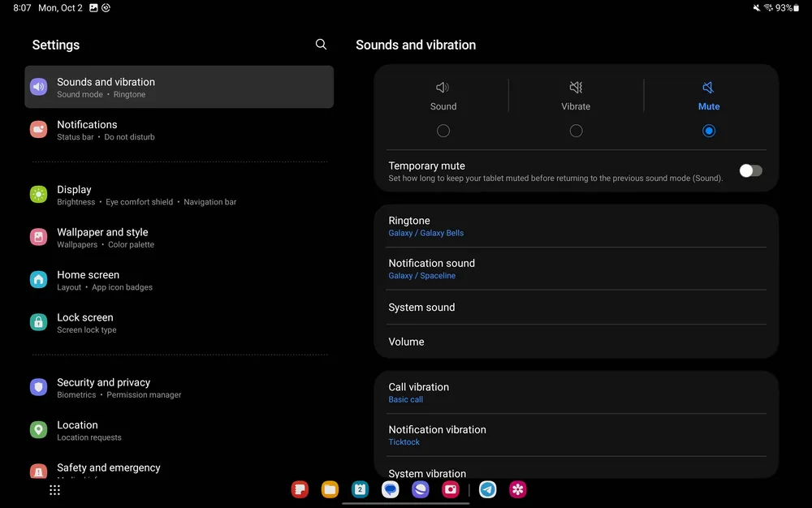812x508 pixels.
Task: Tap the Sound mode speaker icon
Action: (x=443, y=88)
